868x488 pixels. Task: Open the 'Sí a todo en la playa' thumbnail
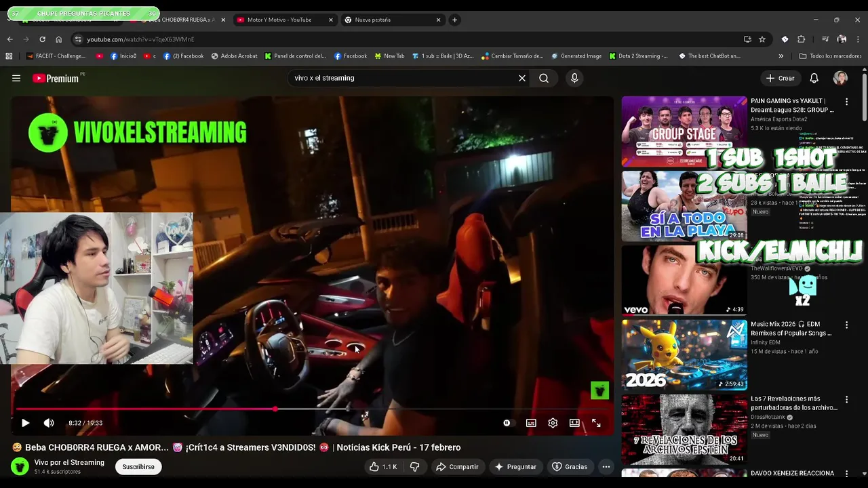click(684, 206)
